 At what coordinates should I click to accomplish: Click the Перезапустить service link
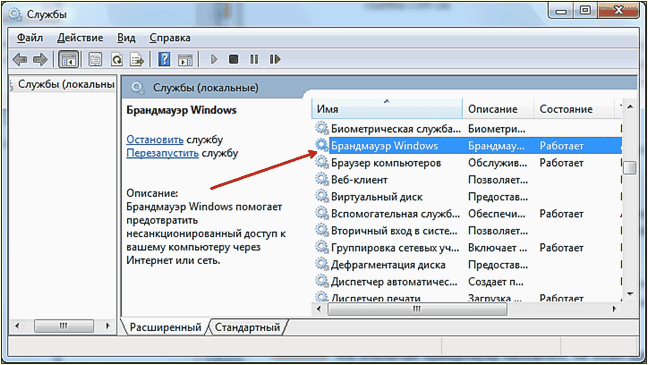(162, 153)
